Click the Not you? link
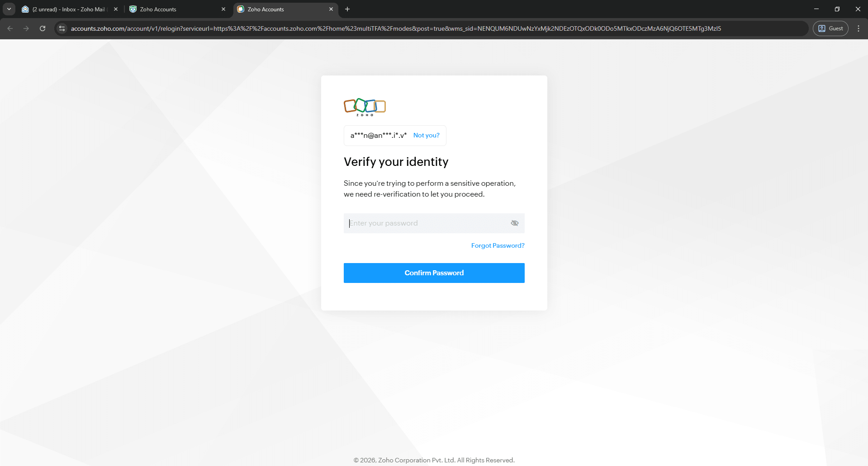This screenshot has width=868, height=466. [426, 135]
